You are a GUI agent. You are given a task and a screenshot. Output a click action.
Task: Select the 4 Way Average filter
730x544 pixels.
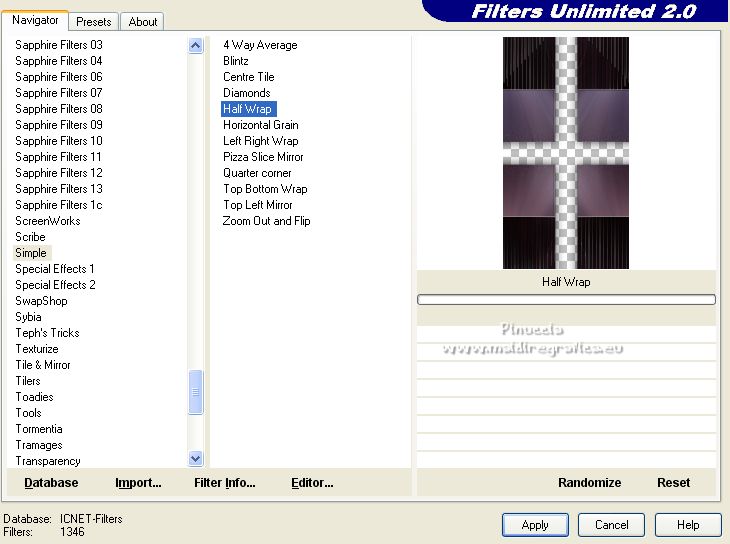(260, 45)
